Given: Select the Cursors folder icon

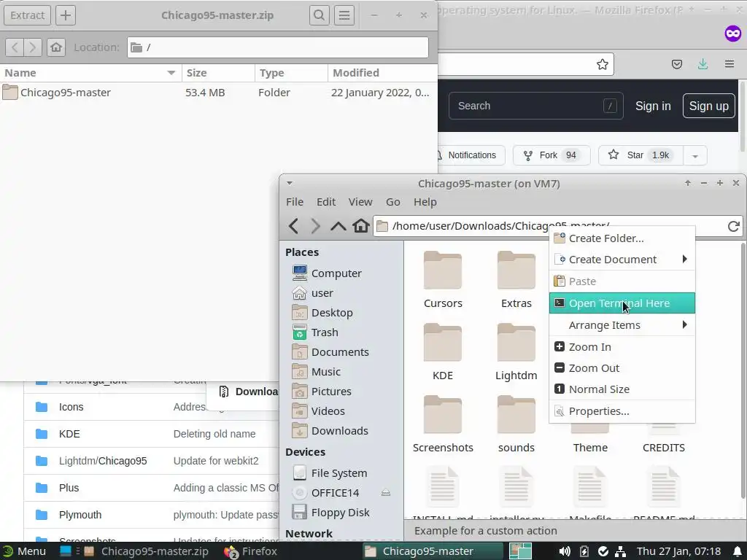Looking at the screenshot, I should pos(443,271).
